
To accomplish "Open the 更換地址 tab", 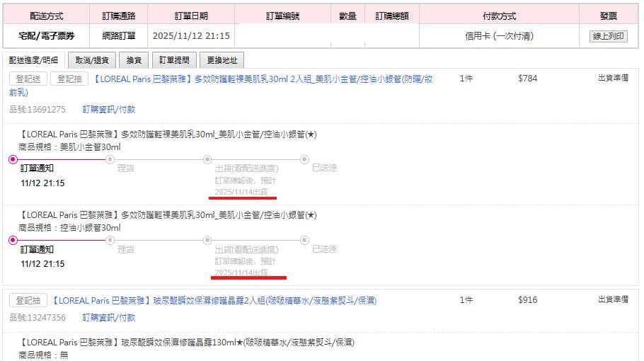I will [x=222, y=60].
